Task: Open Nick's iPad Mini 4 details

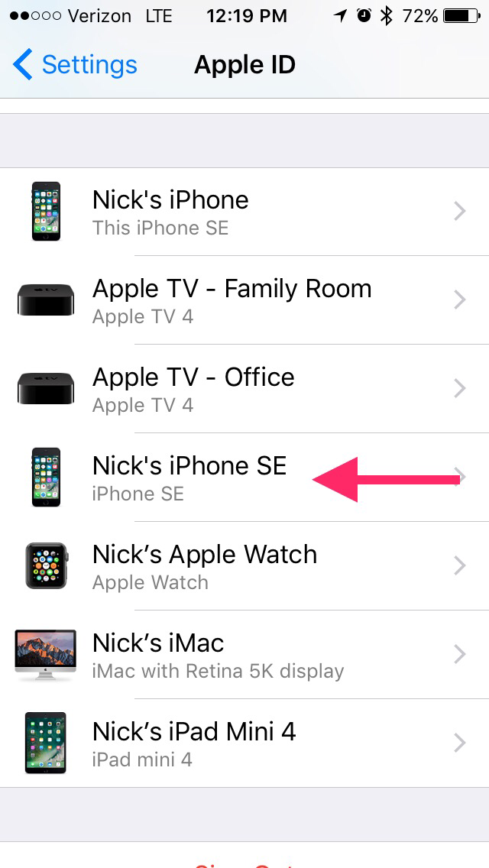Action: pyautogui.click(x=244, y=743)
